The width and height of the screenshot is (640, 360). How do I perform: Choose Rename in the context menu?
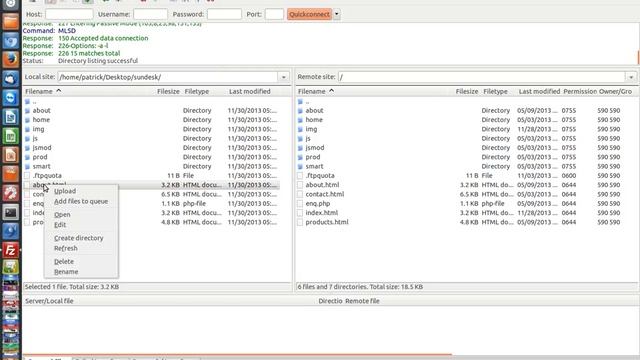(66, 272)
